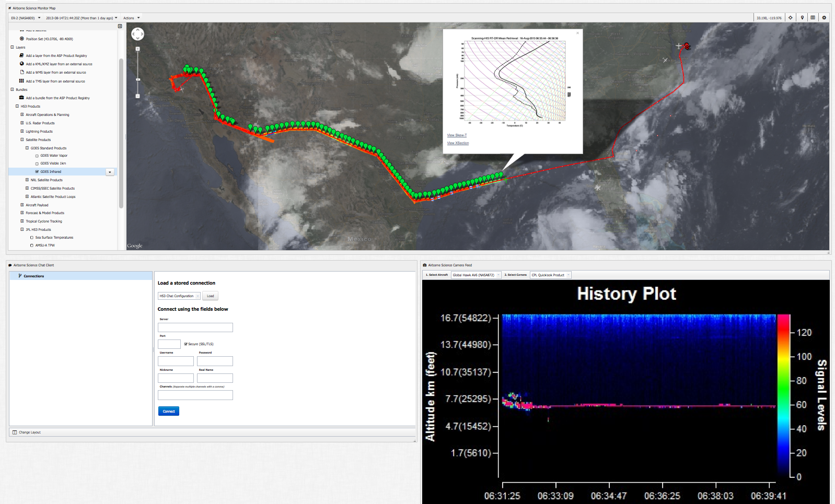This screenshot has width=835, height=504.
Task: Click the map pan control circle
Action: coord(137,34)
